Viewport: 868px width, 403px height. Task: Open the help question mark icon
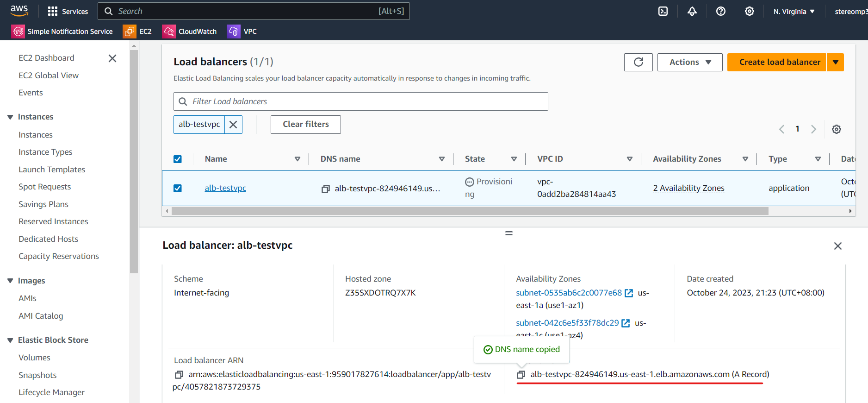720,11
